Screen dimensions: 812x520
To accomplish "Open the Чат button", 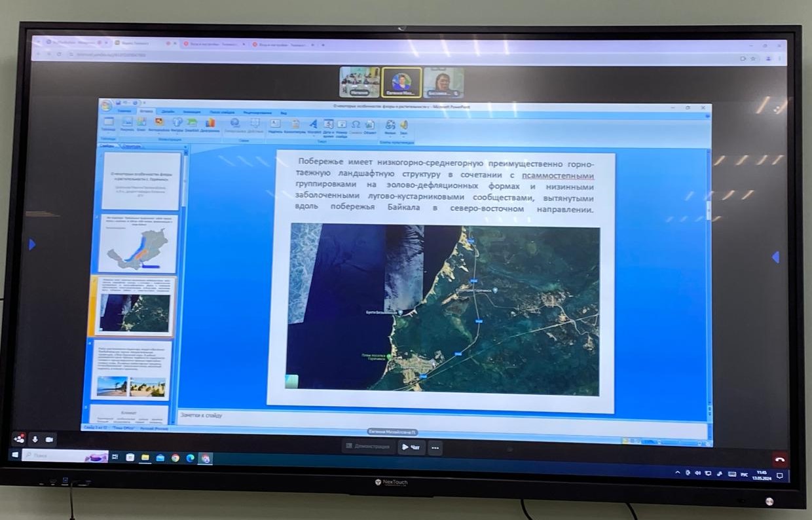I will (x=411, y=447).
